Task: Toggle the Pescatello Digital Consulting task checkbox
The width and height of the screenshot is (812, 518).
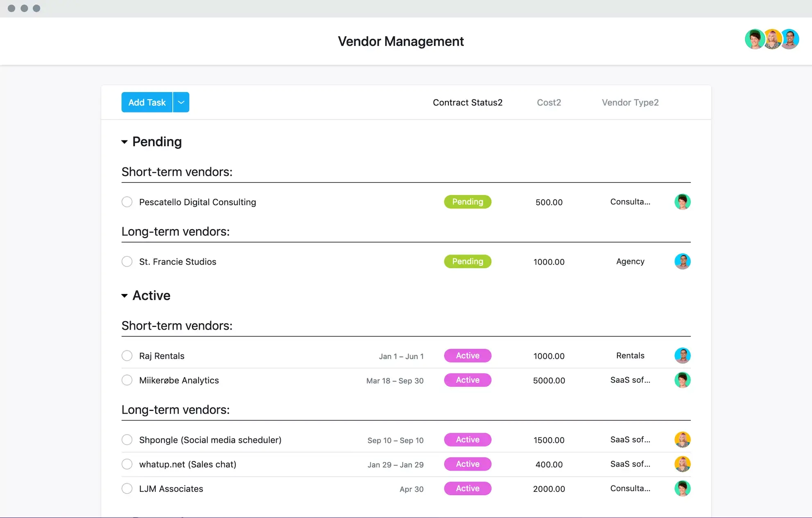Action: point(127,201)
